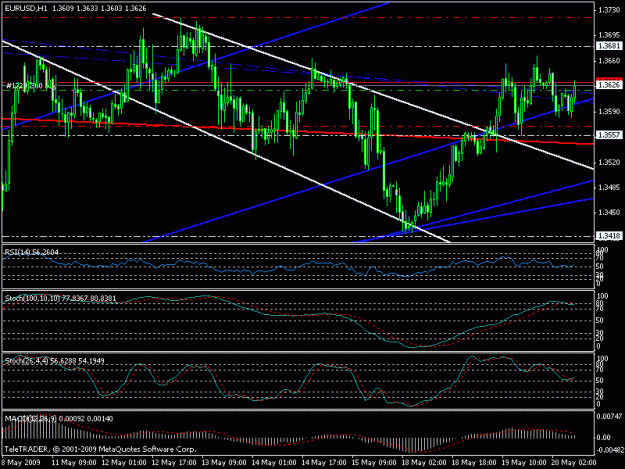Click the -0.00482 MACD scale value
Image resolution: width=625 pixels, height=469 pixels.
pyautogui.click(x=610, y=450)
